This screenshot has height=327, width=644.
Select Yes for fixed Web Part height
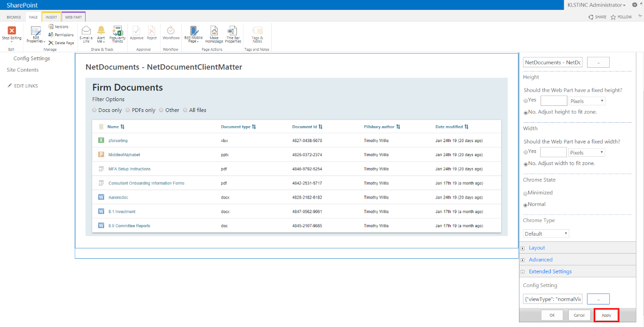tap(526, 101)
